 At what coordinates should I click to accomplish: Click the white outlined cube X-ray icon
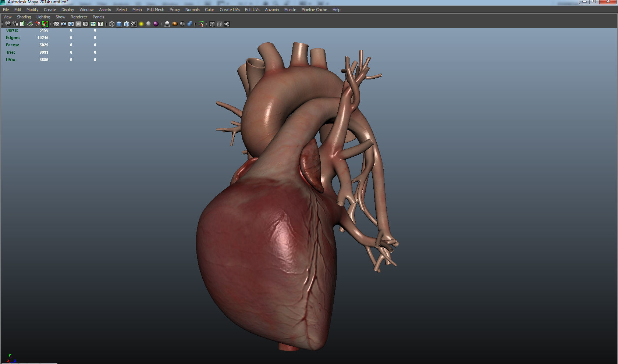click(x=212, y=24)
